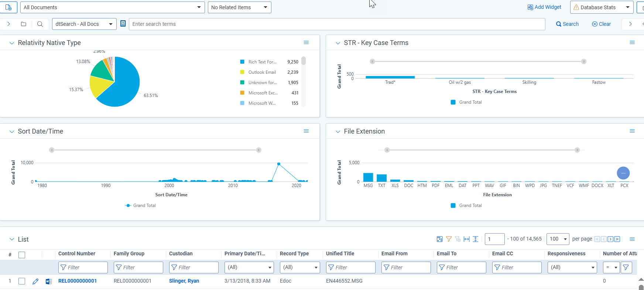Click the List grid view settings icon
644x290 pixels.
(439, 239)
